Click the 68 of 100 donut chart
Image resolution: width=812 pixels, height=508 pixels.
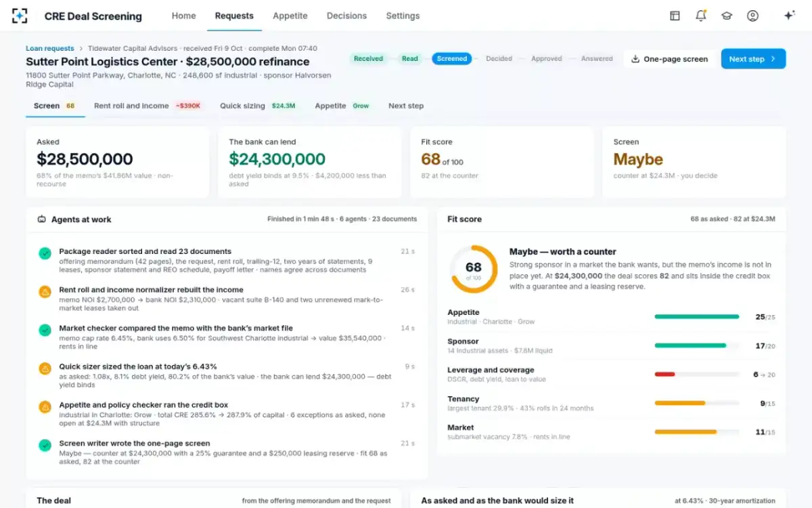(x=474, y=269)
